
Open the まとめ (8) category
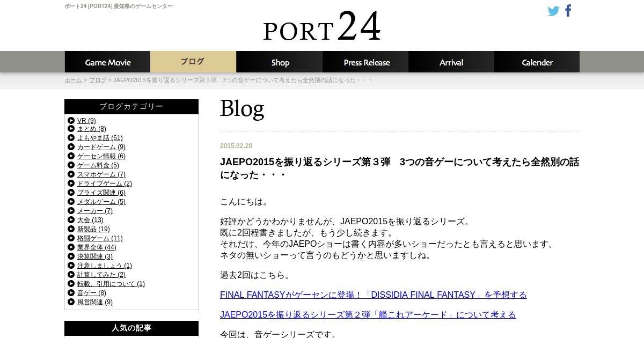pyautogui.click(x=92, y=129)
